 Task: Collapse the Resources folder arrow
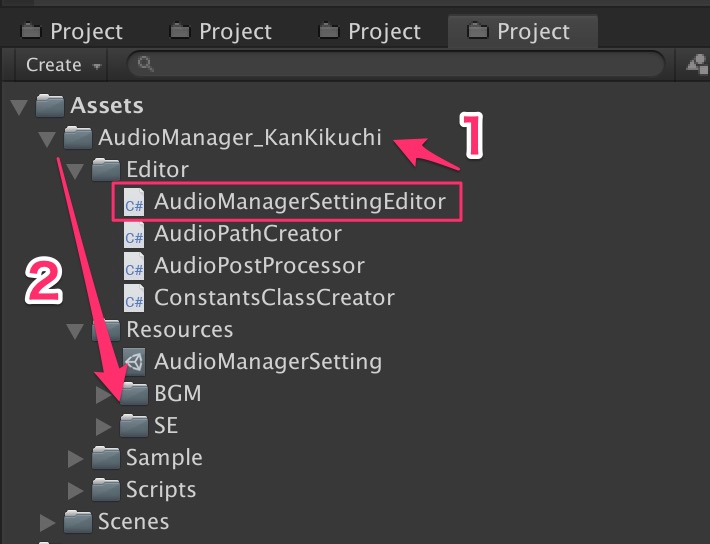pyautogui.click(x=75, y=331)
